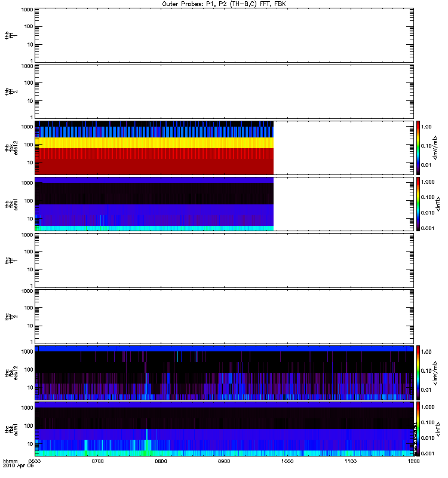Select the 'thc fbk edc12' axis label

11,373
